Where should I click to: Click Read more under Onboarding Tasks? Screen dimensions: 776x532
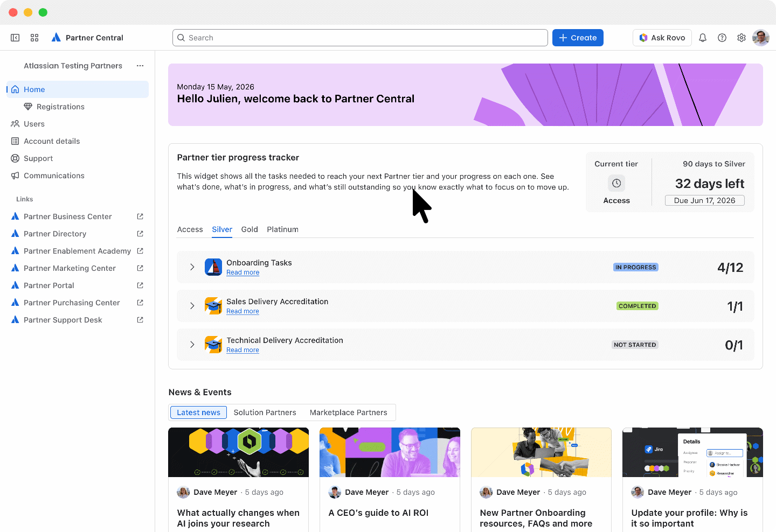click(242, 272)
